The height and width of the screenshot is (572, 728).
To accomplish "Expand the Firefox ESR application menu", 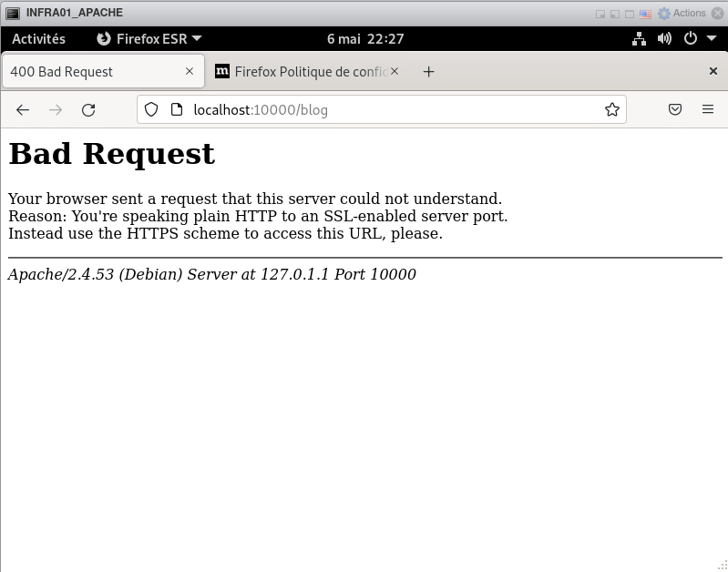I will pyautogui.click(x=149, y=38).
